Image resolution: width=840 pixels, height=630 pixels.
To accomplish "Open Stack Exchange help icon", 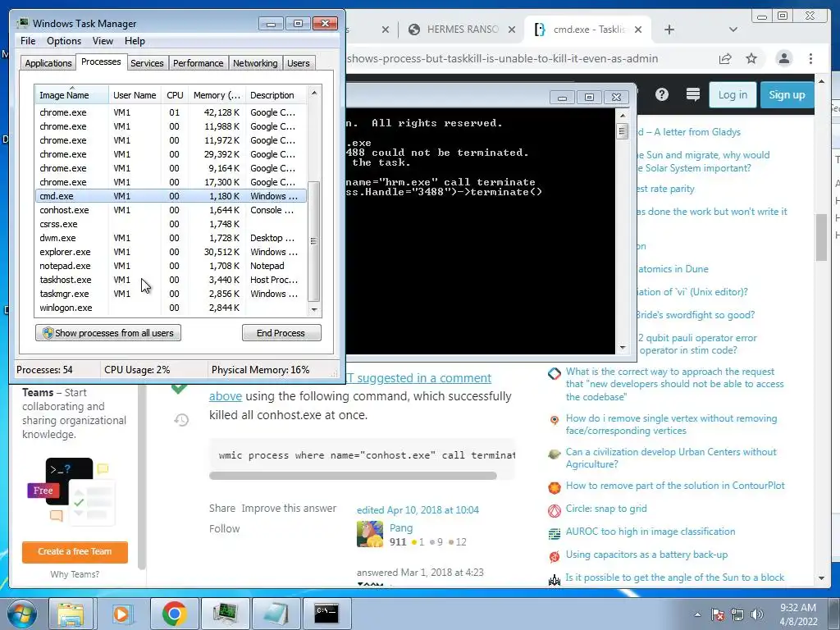I will 662,95.
